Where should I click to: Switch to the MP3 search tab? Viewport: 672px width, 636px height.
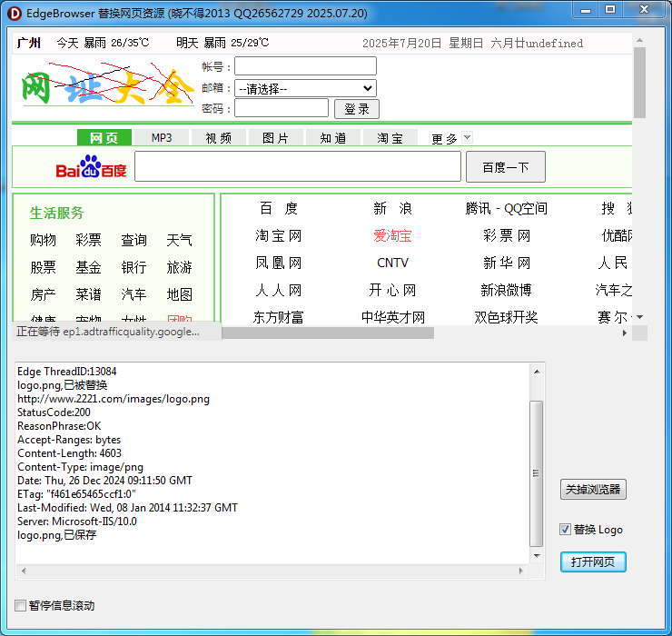pos(162,138)
